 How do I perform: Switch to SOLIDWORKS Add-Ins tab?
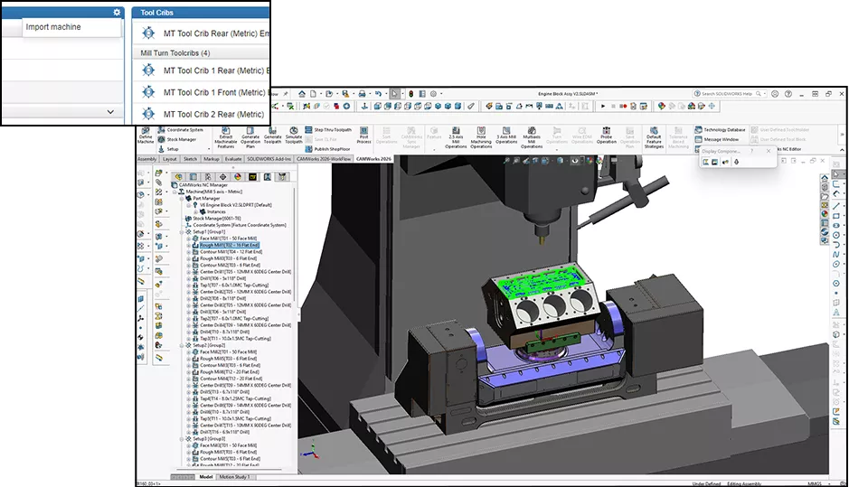[x=269, y=159]
